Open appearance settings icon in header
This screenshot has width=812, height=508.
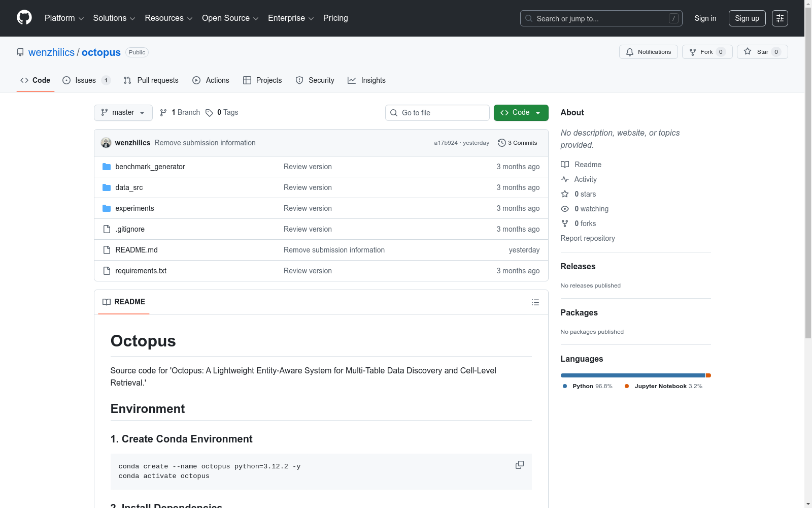point(780,18)
